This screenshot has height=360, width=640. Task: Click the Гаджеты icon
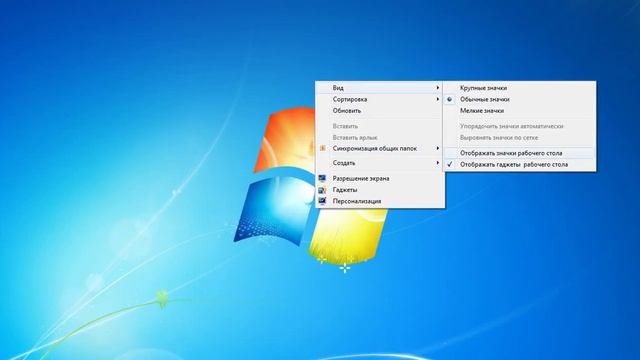322,190
